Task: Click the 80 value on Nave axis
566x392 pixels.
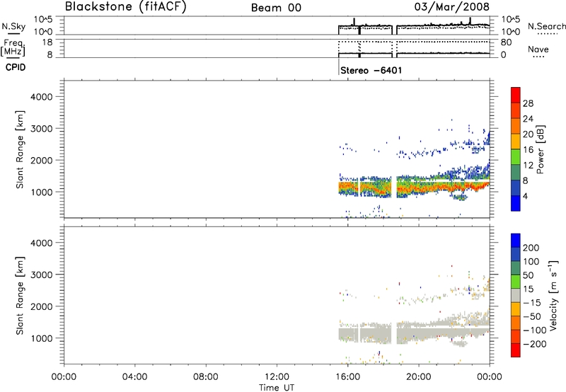Action: coord(506,42)
